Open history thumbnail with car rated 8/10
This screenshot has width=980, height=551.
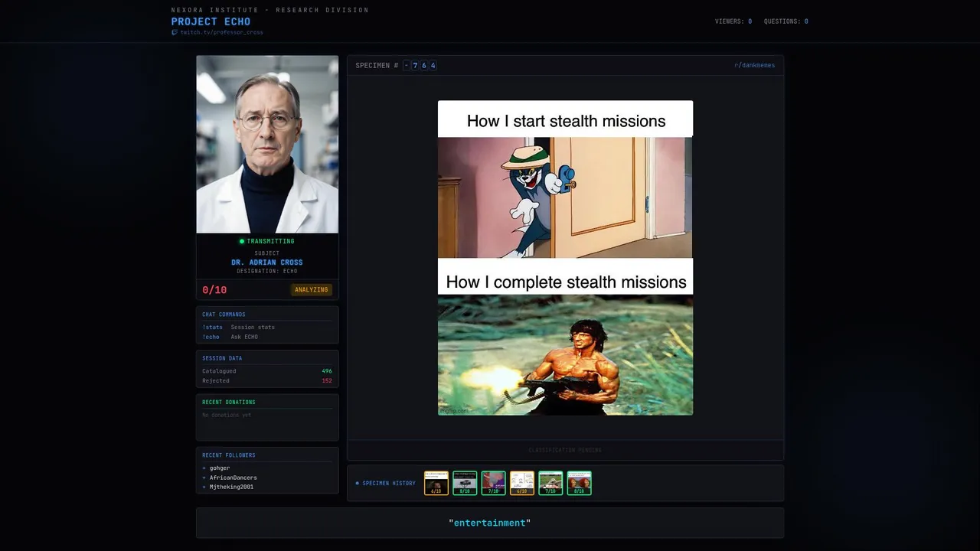[x=465, y=483]
